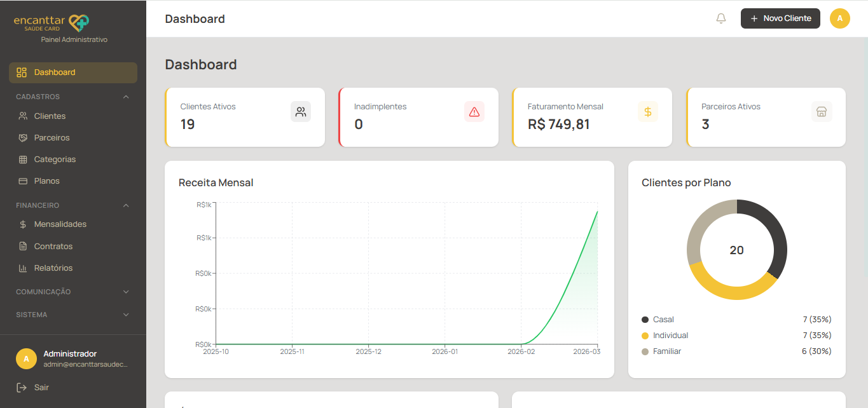Click the Faturamento Mensal dollar icon
This screenshot has height=408, width=868.
(648, 112)
